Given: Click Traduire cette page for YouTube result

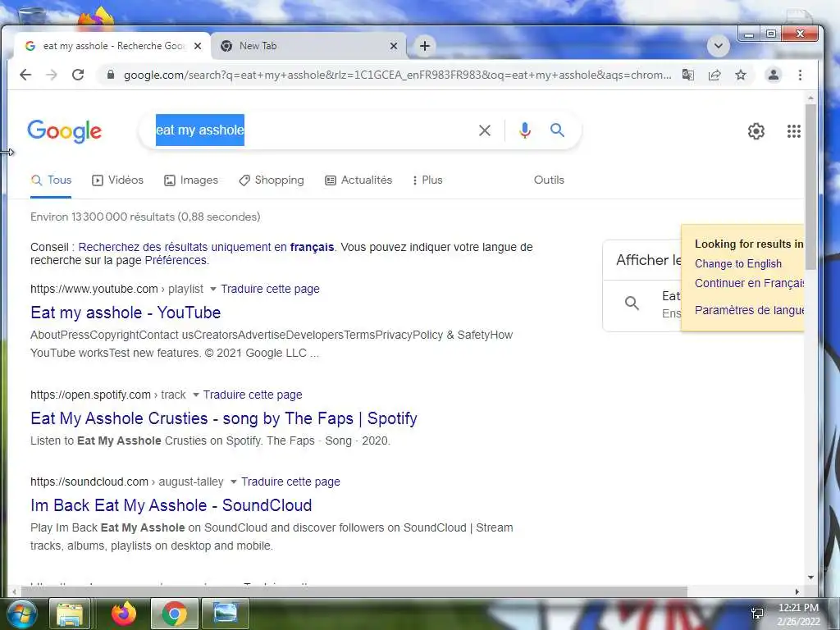Looking at the screenshot, I should (x=270, y=290).
